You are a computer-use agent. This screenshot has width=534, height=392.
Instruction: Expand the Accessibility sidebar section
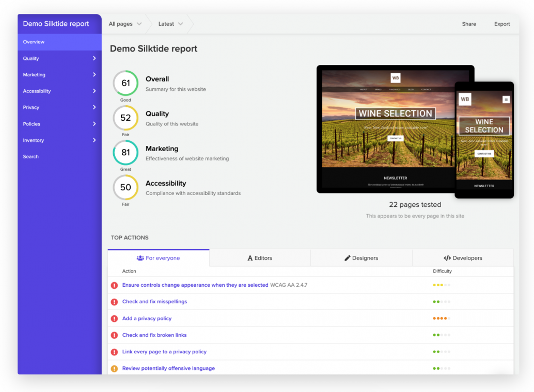pyautogui.click(x=59, y=91)
